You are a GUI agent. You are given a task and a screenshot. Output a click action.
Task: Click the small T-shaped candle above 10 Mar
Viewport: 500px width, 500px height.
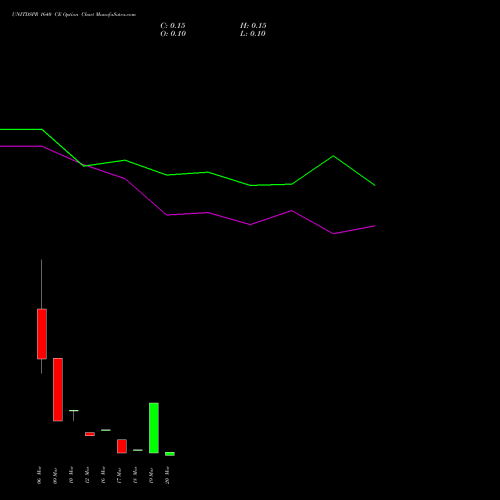click(74, 415)
